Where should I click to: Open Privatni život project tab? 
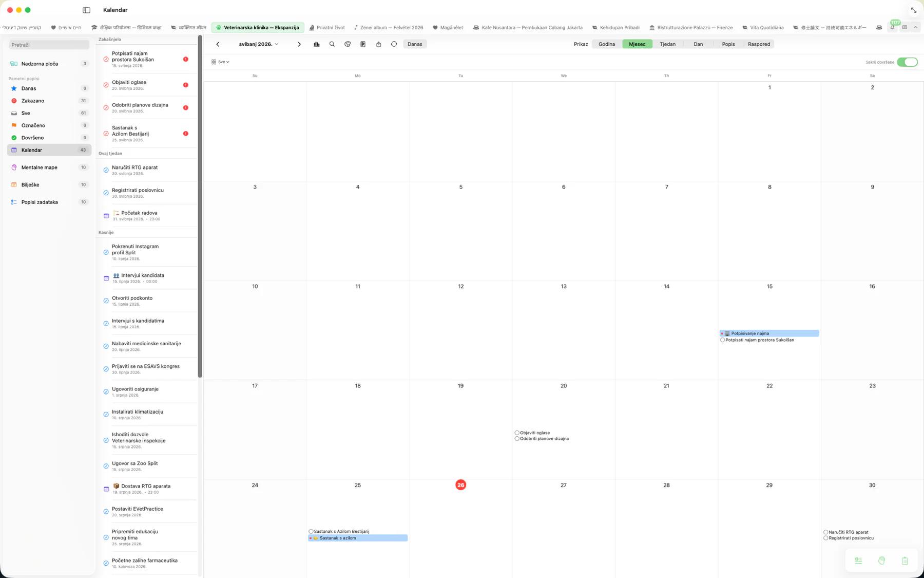tap(326, 27)
